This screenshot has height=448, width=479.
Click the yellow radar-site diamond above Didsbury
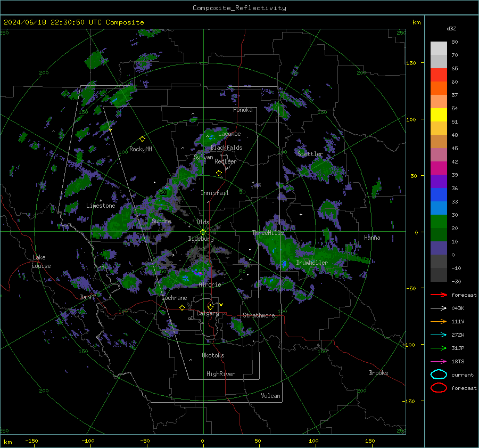pyautogui.click(x=203, y=232)
